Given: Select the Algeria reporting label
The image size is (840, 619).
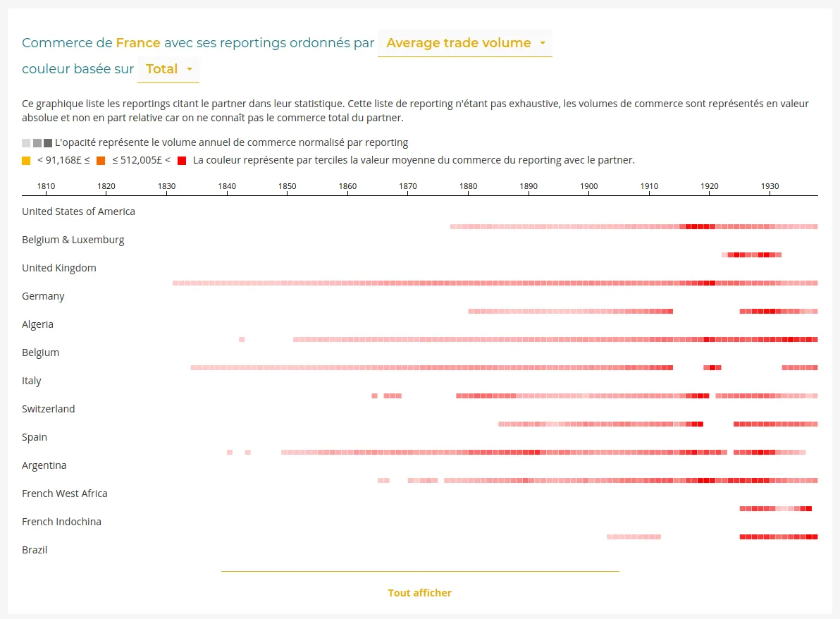Looking at the screenshot, I should click(x=37, y=324).
